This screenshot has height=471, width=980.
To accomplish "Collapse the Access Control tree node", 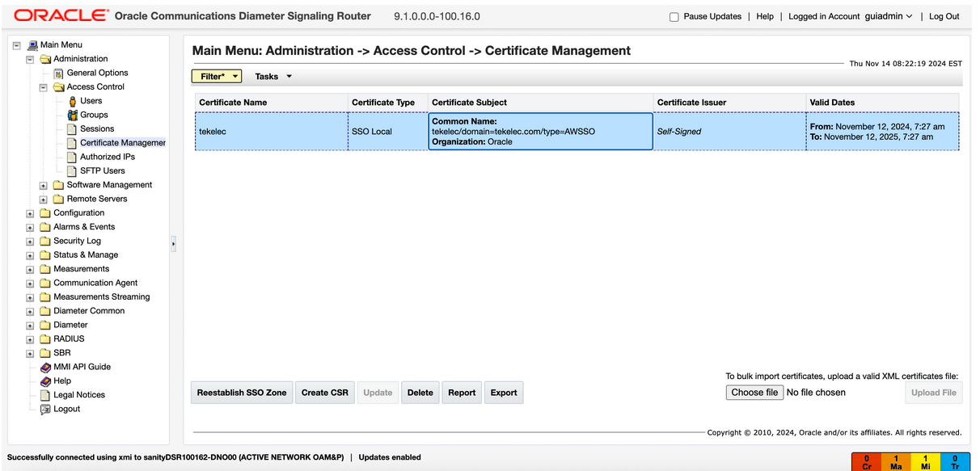I will (x=44, y=87).
